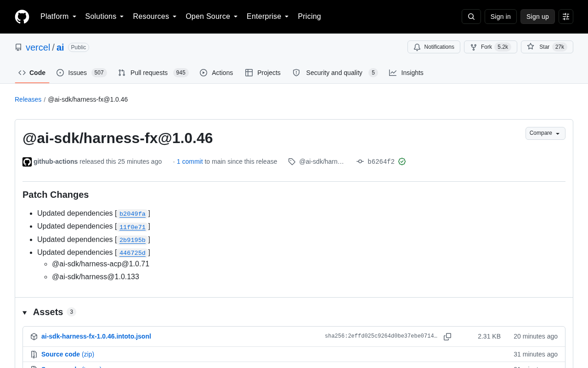This screenshot has height=368, width=588.
Task: Open the ai repository name link
Action: point(60,47)
